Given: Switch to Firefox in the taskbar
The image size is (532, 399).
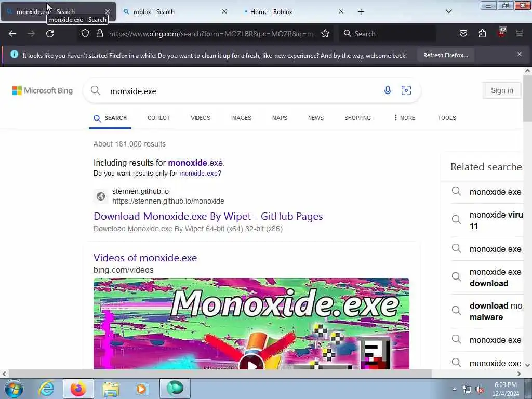Looking at the screenshot, I should (78, 389).
